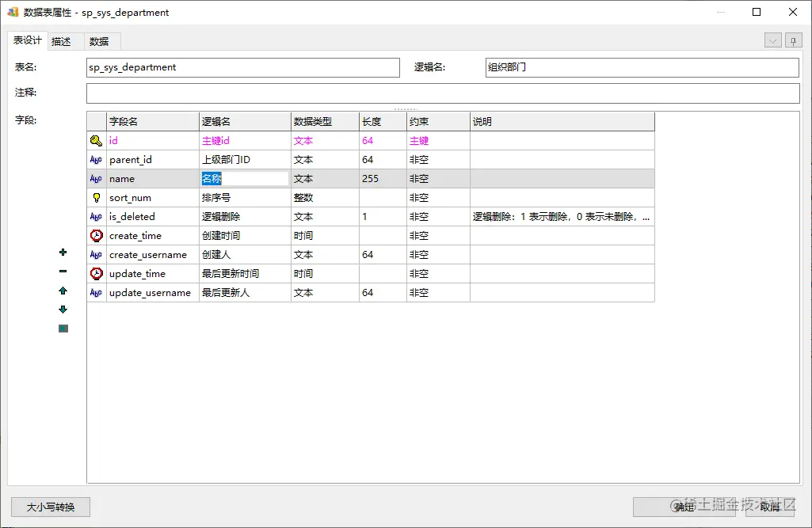Click the 时间 data type of create_time
Image resolution: width=812 pixels, height=528 pixels.
326,236
